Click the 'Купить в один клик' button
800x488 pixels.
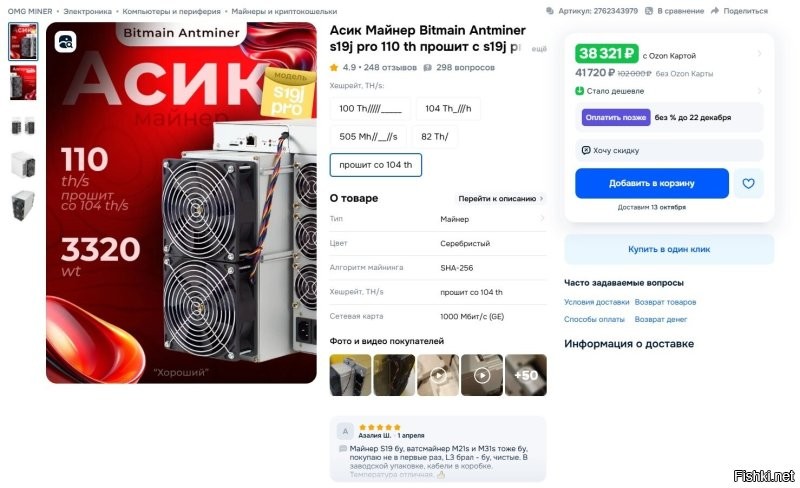tap(669, 249)
